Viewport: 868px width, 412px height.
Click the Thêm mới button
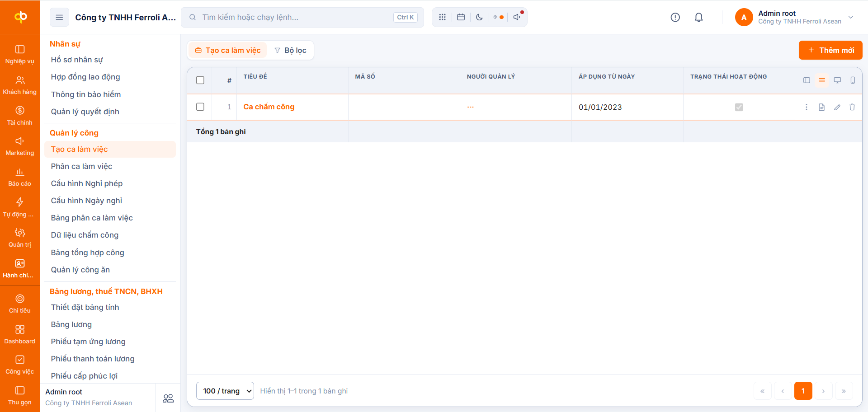coord(830,50)
